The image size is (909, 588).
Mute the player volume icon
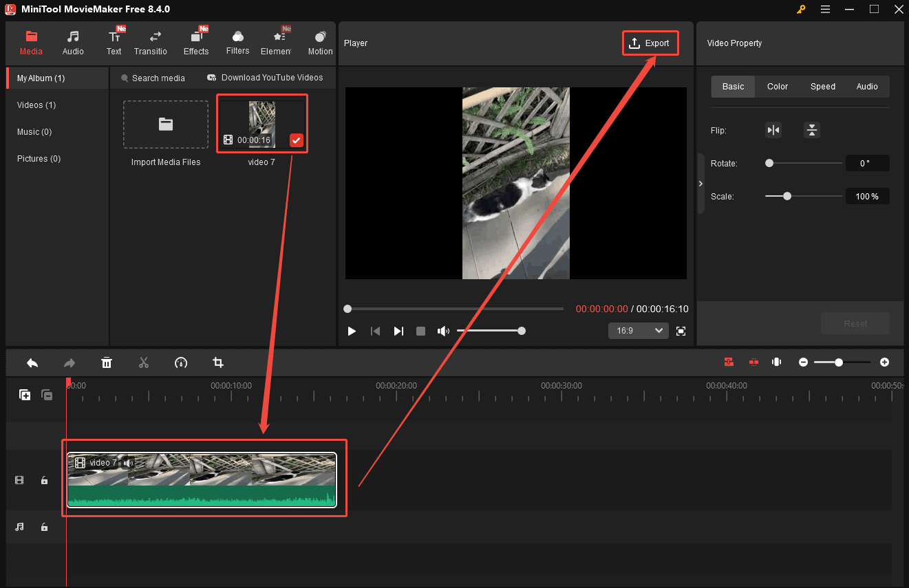(x=443, y=331)
